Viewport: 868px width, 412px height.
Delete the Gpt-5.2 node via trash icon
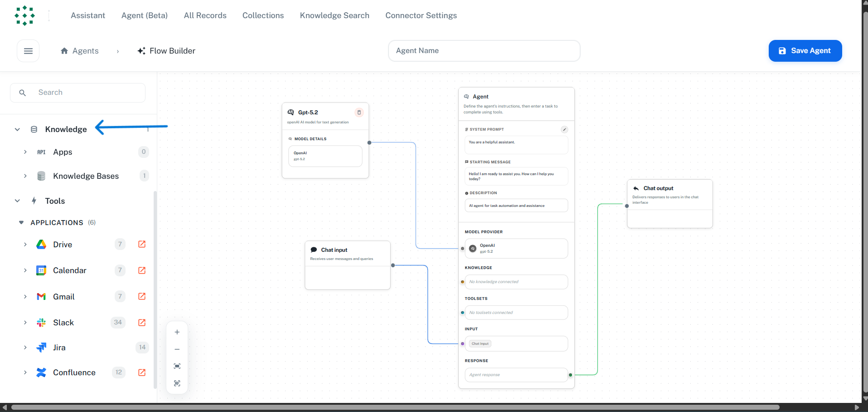click(359, 112)
